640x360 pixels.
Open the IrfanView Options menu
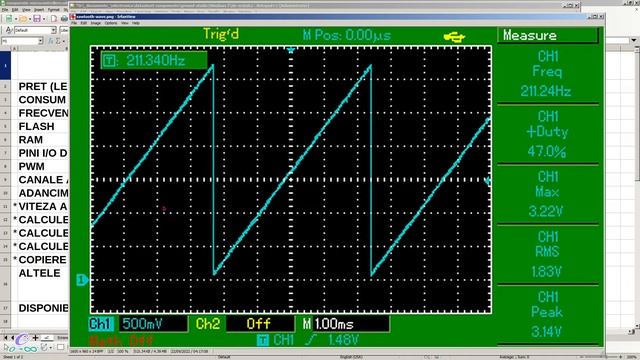[111, 23]
